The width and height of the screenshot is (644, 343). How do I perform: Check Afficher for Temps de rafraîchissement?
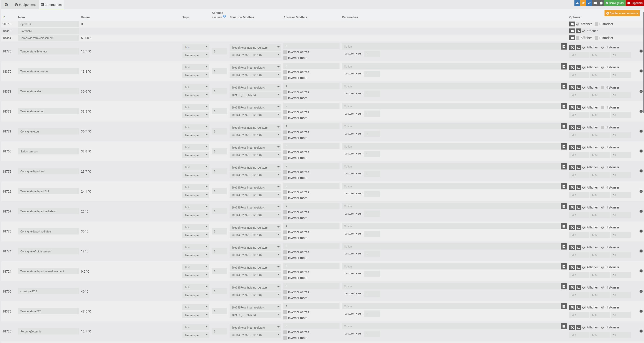coord(578,38)
